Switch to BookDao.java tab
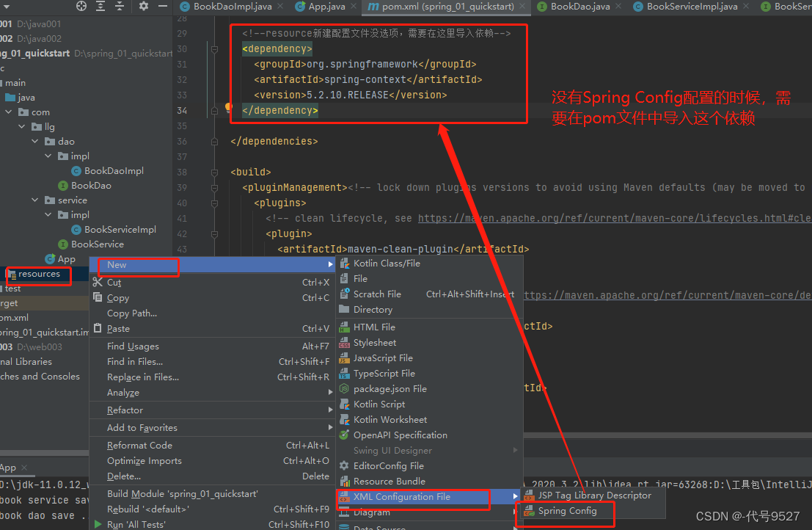 (580, 7)
